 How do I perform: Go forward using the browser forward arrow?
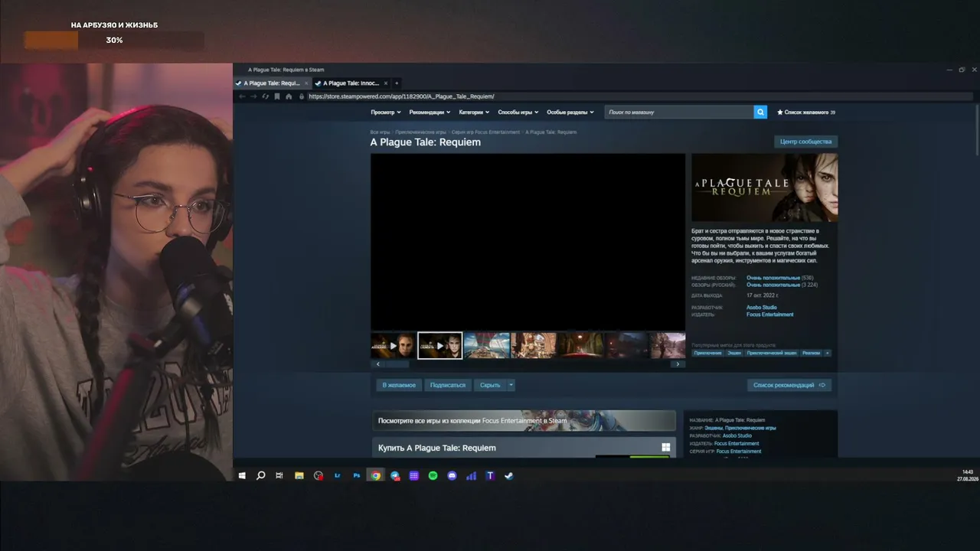[x=253, y=96]
